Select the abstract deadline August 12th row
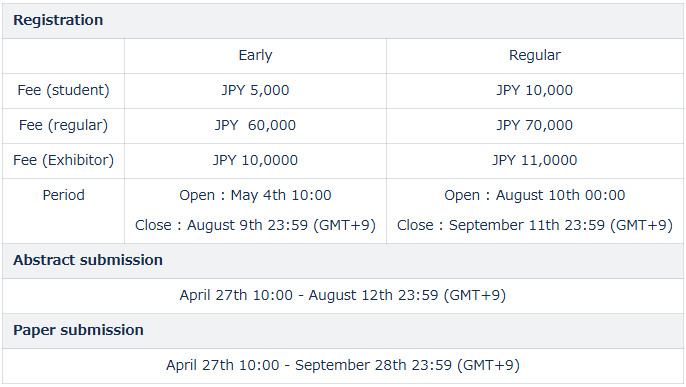The image size is (686, 387). click(x=343, y=296)
